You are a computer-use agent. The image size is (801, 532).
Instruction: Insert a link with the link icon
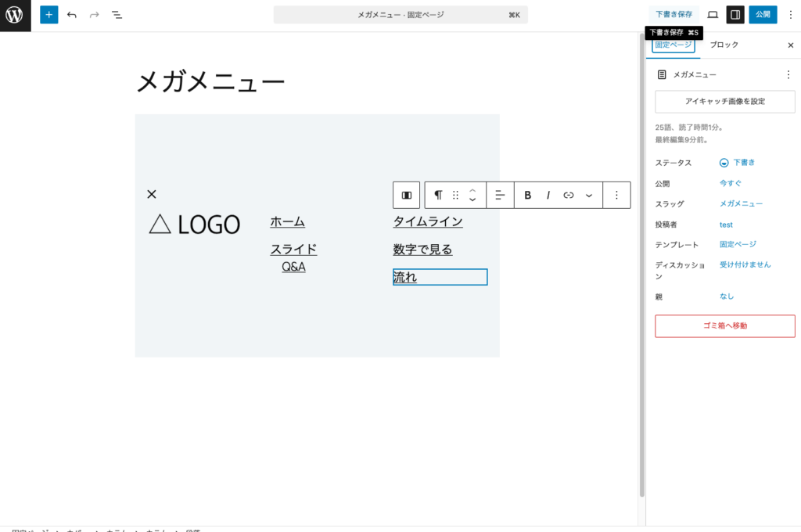tap(569, 195)
